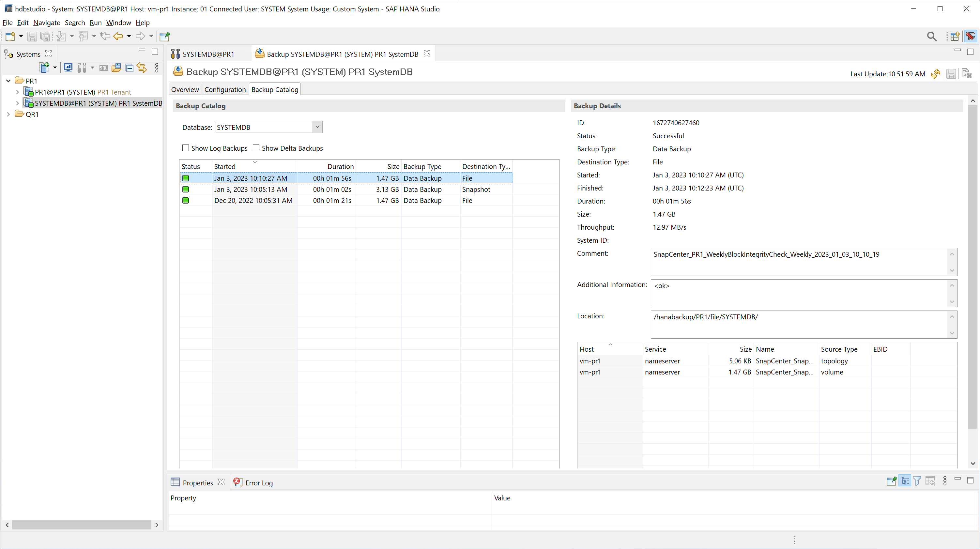Expand the QR1 folder in Systems tree

point(8,114)
